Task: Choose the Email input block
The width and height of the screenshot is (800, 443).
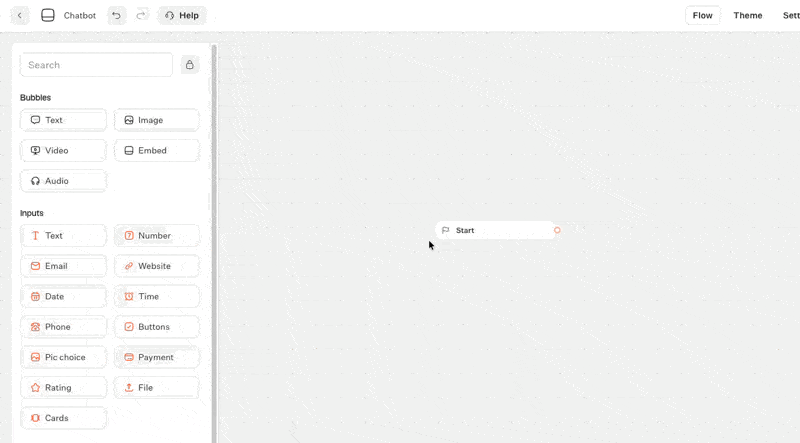Action: 63,266
